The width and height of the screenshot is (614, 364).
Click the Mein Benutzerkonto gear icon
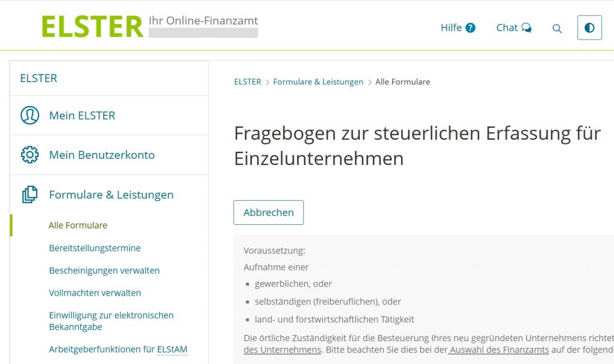click(x=29, y=155)
